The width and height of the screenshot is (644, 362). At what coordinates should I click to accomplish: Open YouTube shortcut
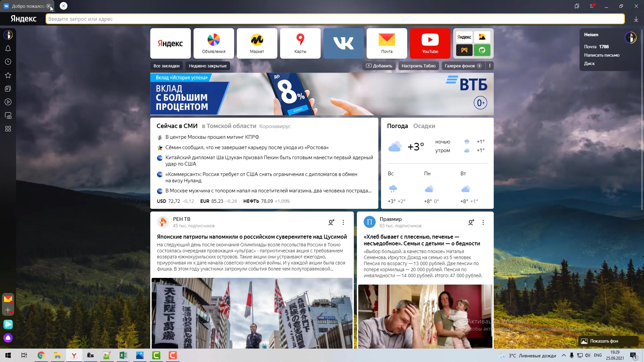click(x=430, y=43)
